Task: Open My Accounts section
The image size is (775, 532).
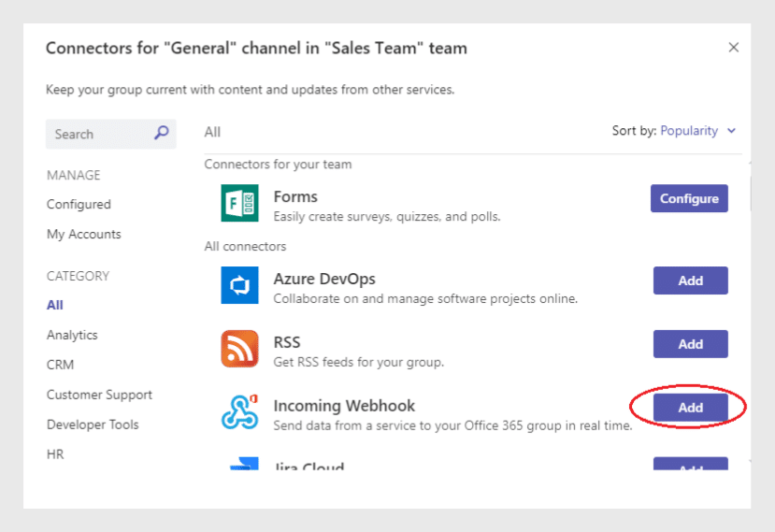Action: click(x=83, y=234)
